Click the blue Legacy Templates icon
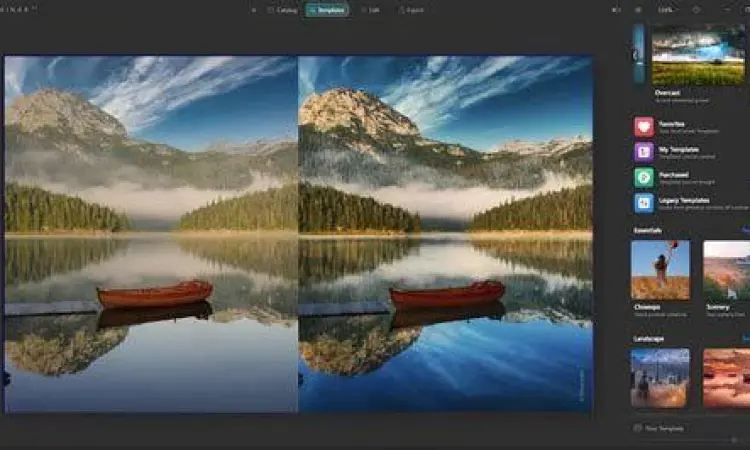 click(x=644, y=203)
